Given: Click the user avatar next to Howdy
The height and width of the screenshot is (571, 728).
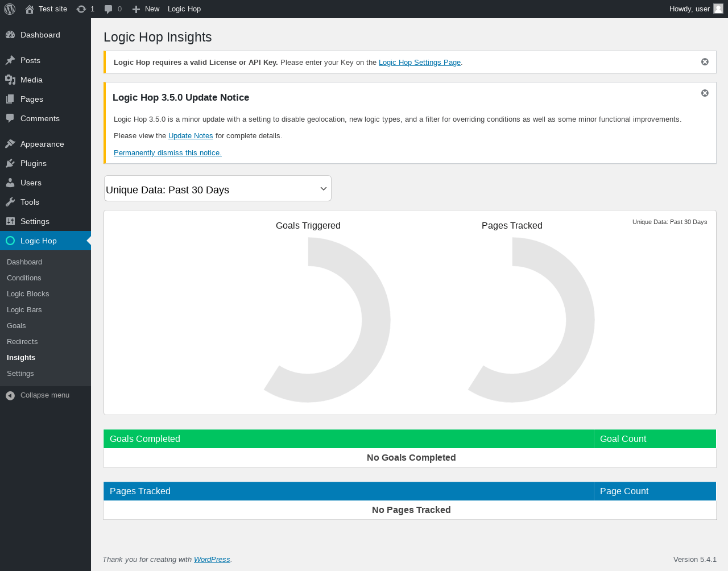Looking at the screenshot, I should click(x=718, y=9).
